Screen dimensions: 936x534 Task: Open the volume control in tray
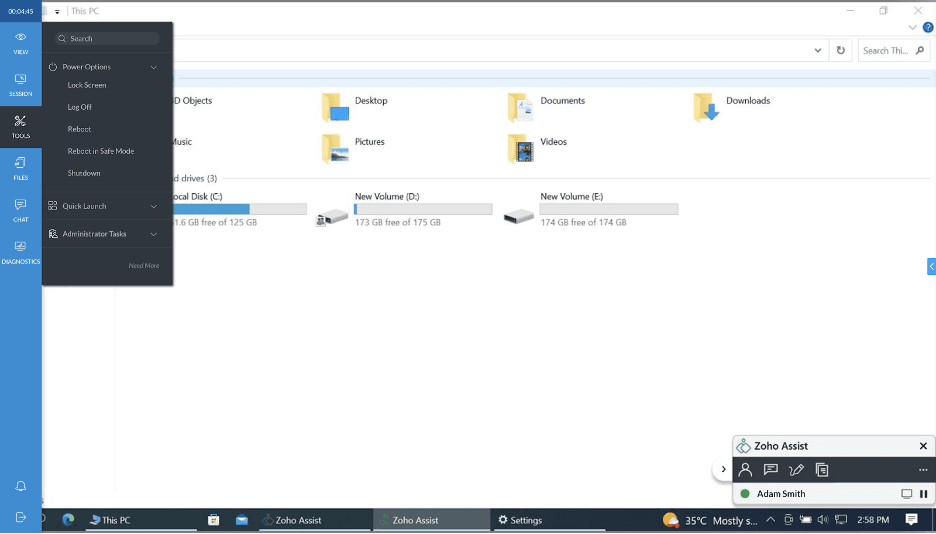click(x=823, y=520)
